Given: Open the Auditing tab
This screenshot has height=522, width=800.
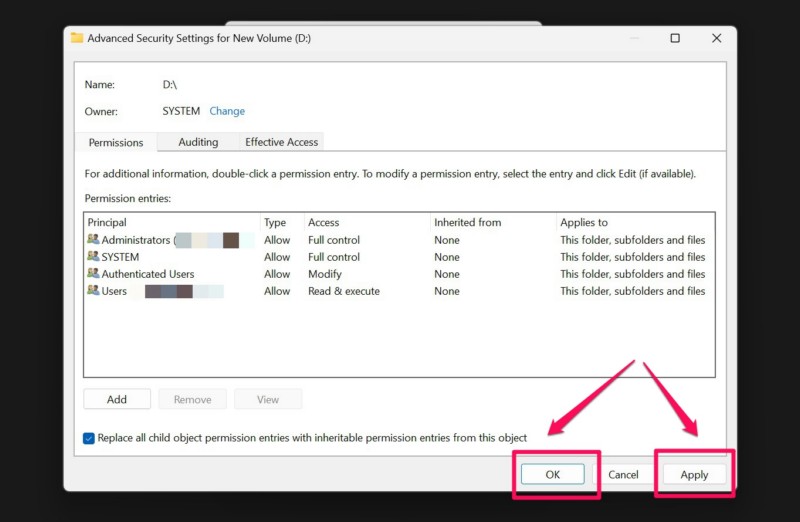Looking at the screenshot, I should click(x=198, y=142).
